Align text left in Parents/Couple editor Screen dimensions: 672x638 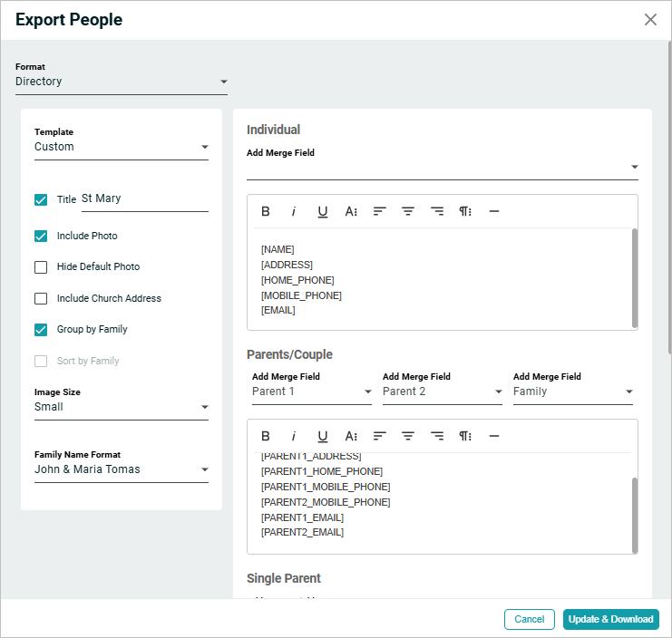pos(379,436)
